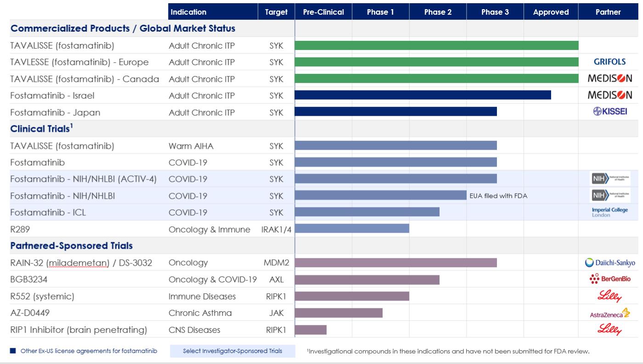Click the 'Chronic Asthma' indication
The width and height of the screenshot is (643, 364).
(200, 313)
